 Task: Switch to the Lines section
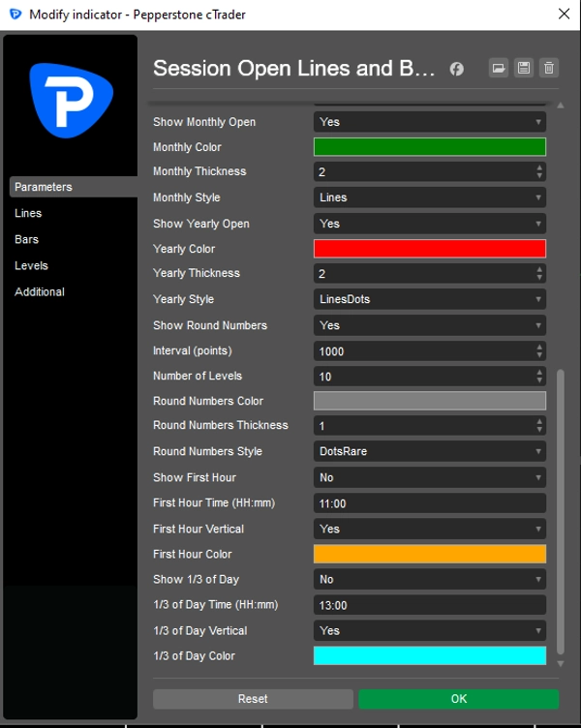click(28, 213)
